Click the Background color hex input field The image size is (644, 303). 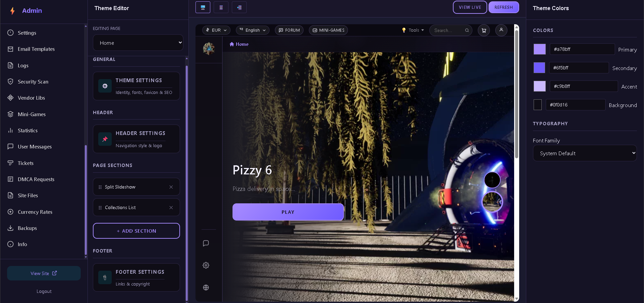(575, 105)
